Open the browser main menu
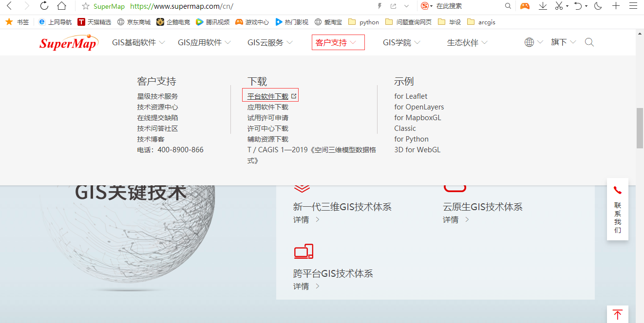The width and height of the screenshot is (644, 323). 632,6
